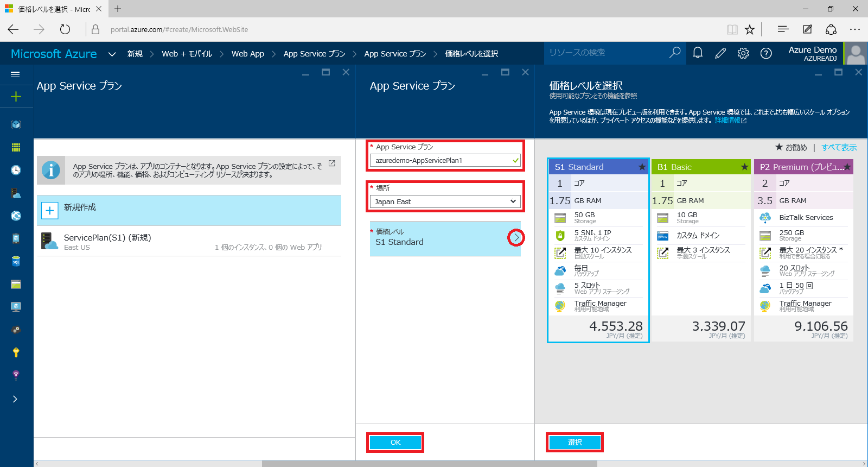The image size is (868, 467).
Task: Open the external link icon in info box
Action: [x=331, y=163]
